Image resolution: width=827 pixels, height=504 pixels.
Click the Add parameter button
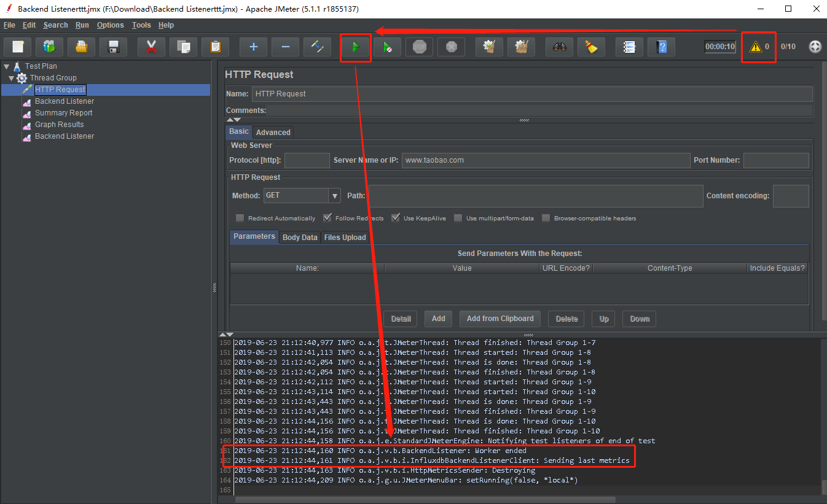[x=438, y=319]
